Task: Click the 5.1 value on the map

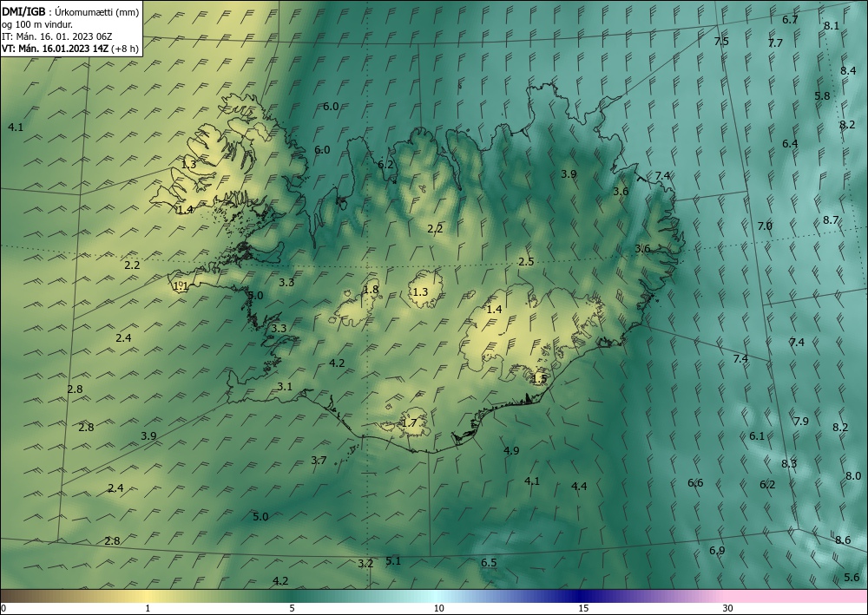Action: 393,561
